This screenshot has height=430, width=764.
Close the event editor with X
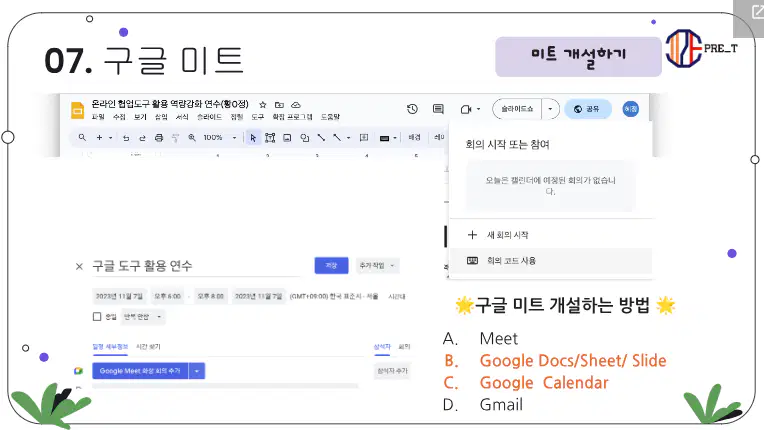[79, 266]
